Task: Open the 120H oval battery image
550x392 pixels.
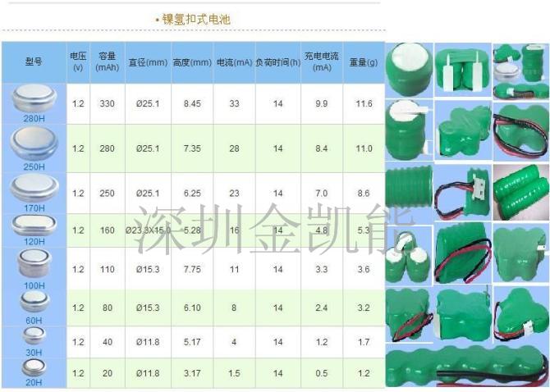Action: pyautogui.click(x=34, y=226)
